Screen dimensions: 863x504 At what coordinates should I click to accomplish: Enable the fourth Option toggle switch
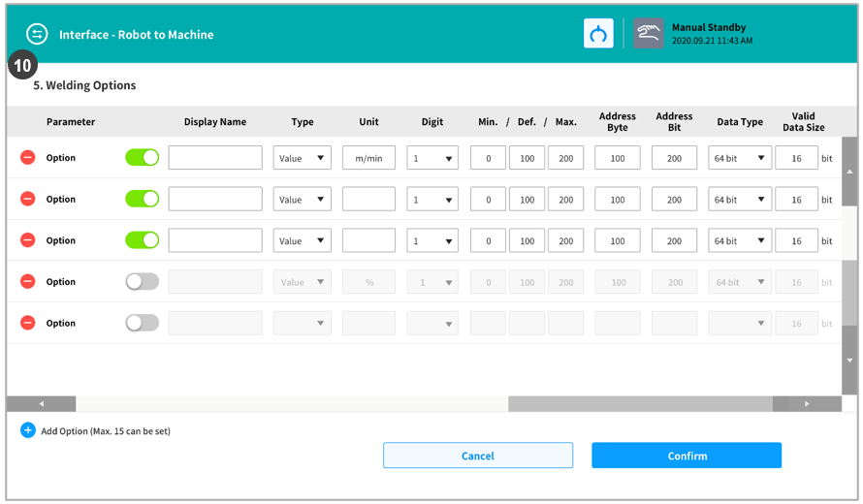[142, 282]
